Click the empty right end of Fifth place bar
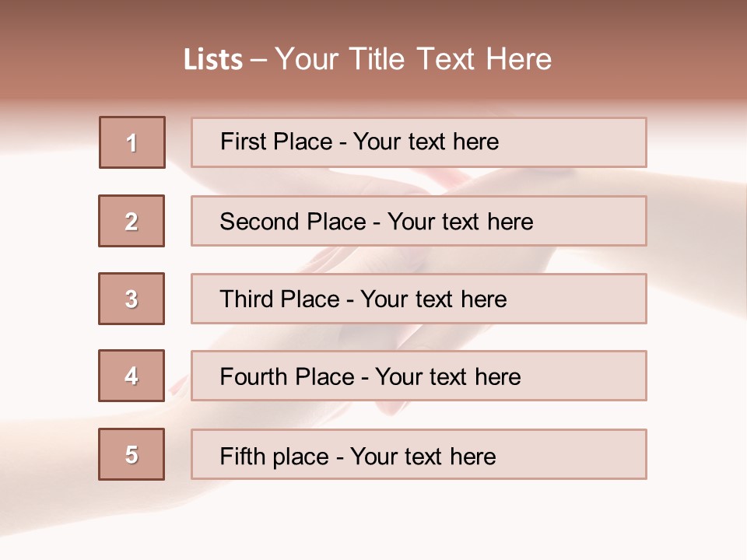The height and width of the screenshot is (560, 747). tap(591, 454)
